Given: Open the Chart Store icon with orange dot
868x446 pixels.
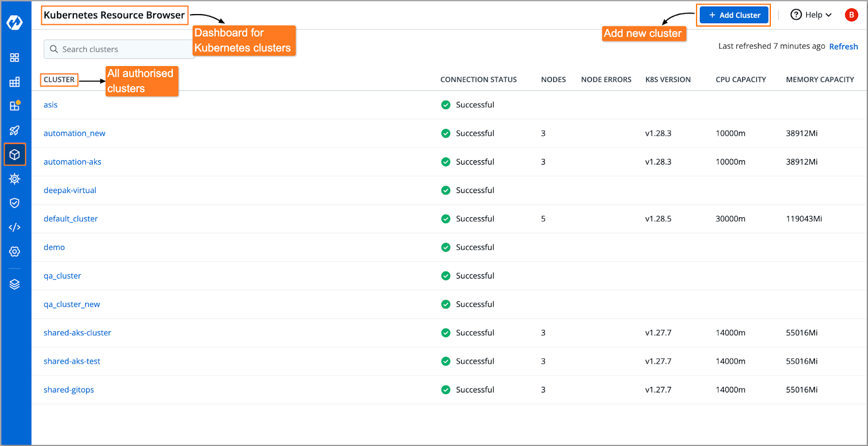Looking at the screenshot, I should [x=15, y=106].
